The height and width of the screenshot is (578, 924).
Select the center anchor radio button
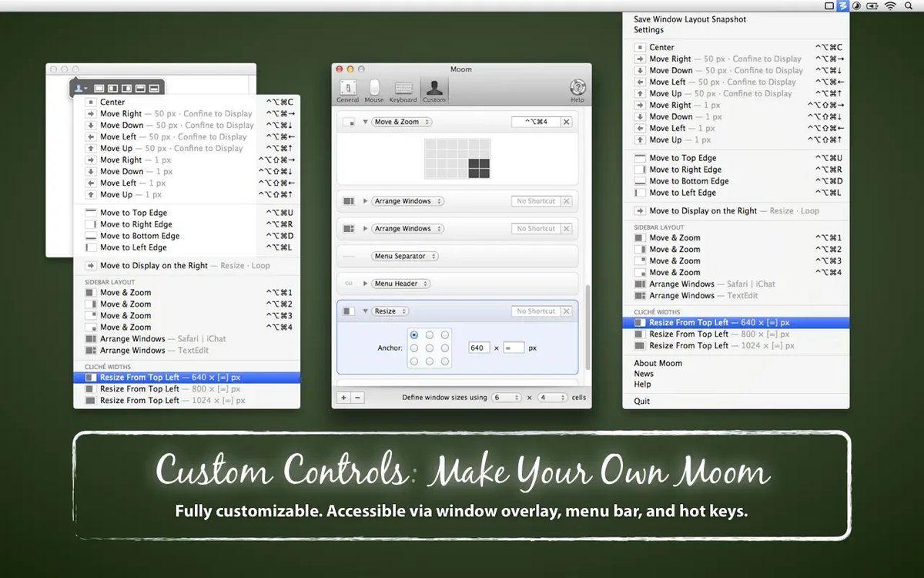429,348
